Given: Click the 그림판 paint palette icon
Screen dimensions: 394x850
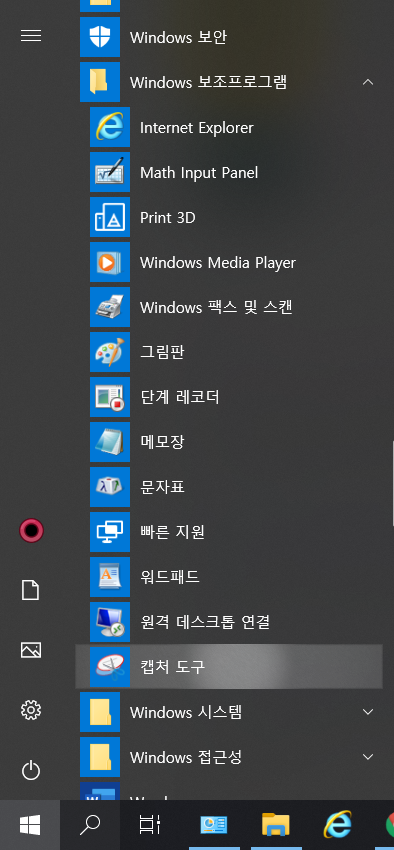Looking at the screenshot, I should pos(109,352).
